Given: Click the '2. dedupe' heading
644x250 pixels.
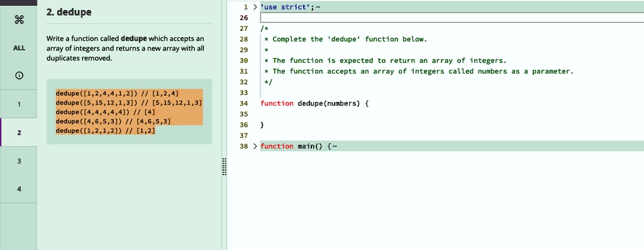Looking at the screenshot, I should [x=69, y=13].
